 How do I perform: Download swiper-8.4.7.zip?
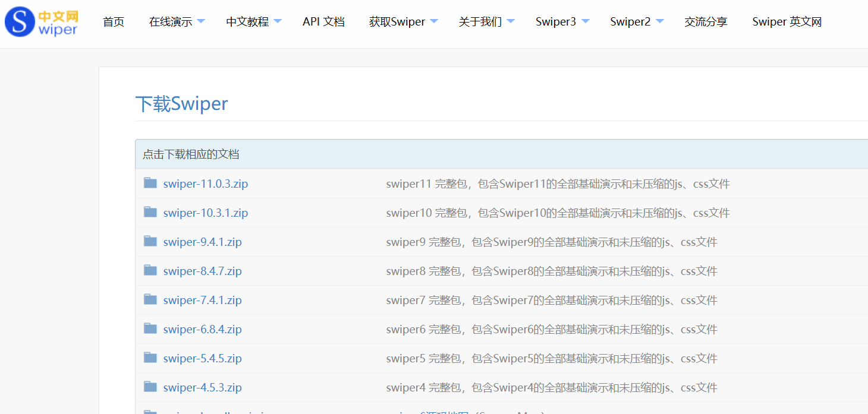pyautogui.click(x=202, y=271)
